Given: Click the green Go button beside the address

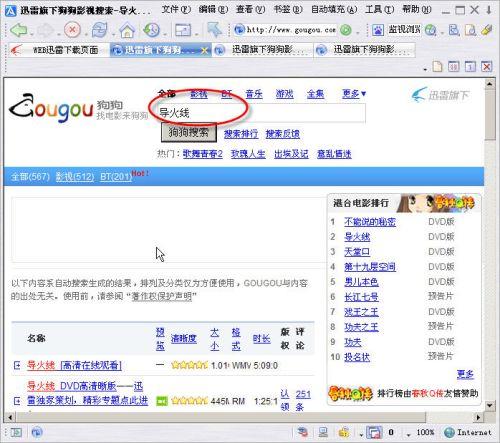Looking at the screenshot, I should [x=346, y=30].
